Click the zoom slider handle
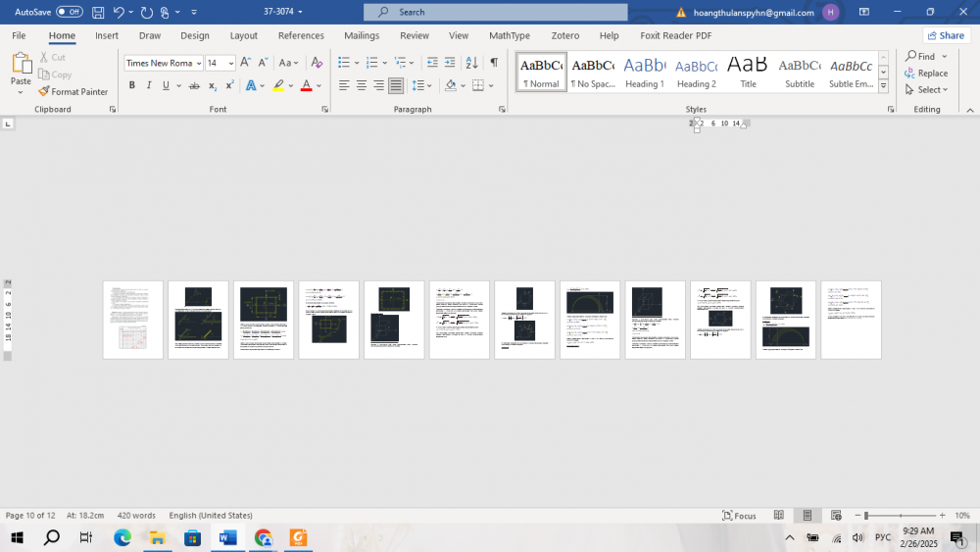Image resolution: width=980 pixels, height=552 pixels. point(866,516)
